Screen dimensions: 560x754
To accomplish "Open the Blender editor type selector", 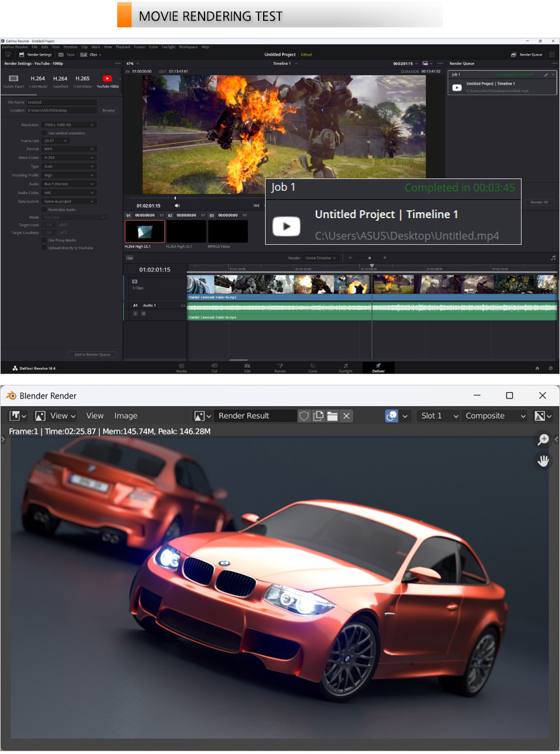I will pyautogui.click(x=18, y=416).
